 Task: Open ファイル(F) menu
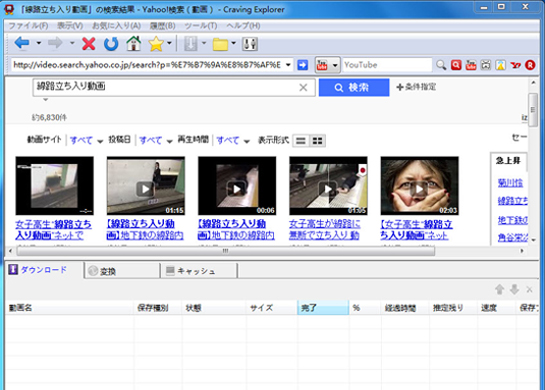[x=28, y=26]
